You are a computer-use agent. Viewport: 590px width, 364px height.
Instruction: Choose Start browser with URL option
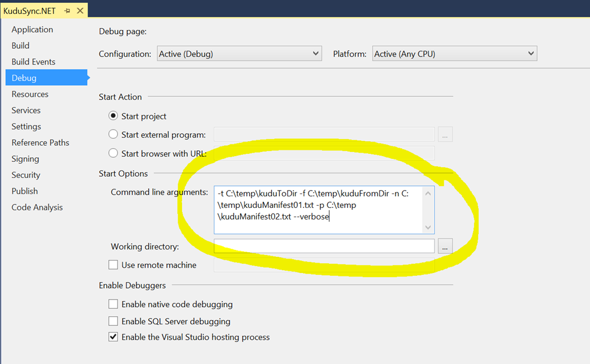[113, 153]
